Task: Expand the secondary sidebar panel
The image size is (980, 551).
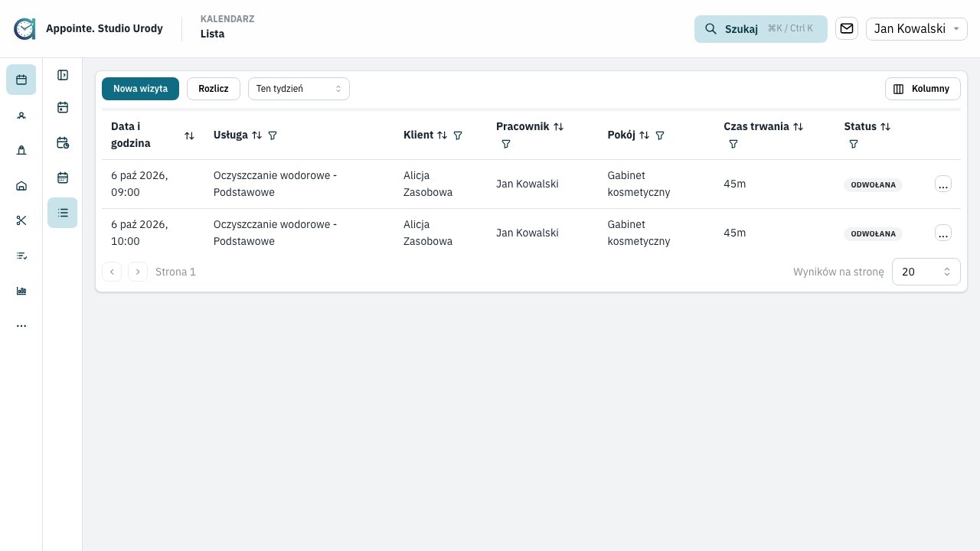Action: tap(63, 75)
